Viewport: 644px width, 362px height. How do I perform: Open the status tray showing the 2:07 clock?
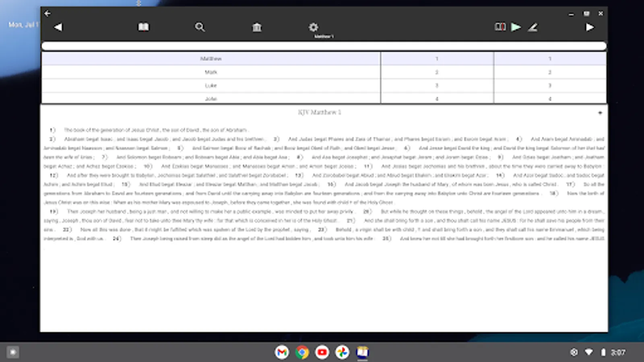[598, 352]
